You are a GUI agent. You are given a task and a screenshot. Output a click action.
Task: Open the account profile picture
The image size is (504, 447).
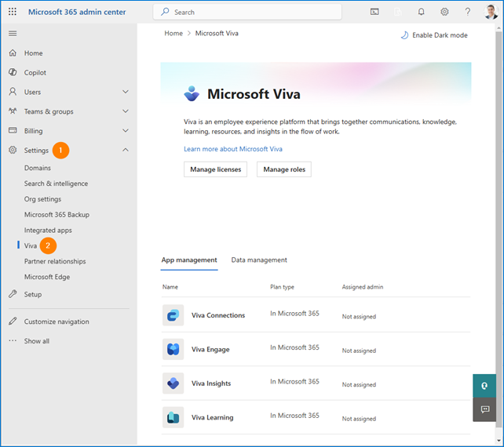click(491, 12)
